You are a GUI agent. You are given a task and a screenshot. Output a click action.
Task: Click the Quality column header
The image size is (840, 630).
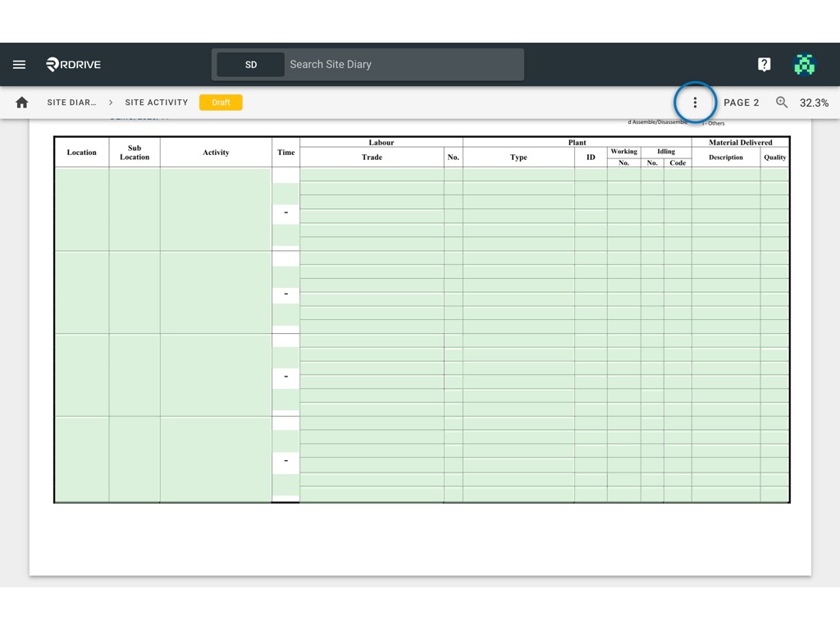tap(774, 157)
